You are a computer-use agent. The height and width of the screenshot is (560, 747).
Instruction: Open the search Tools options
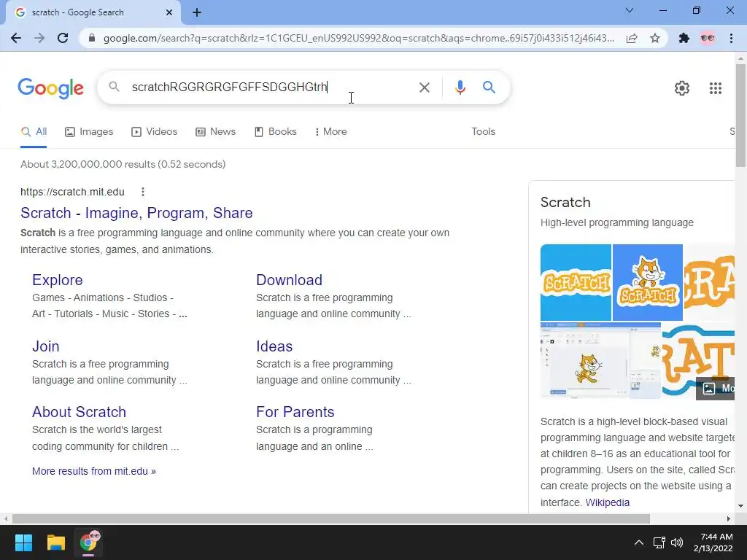(483, 131)
